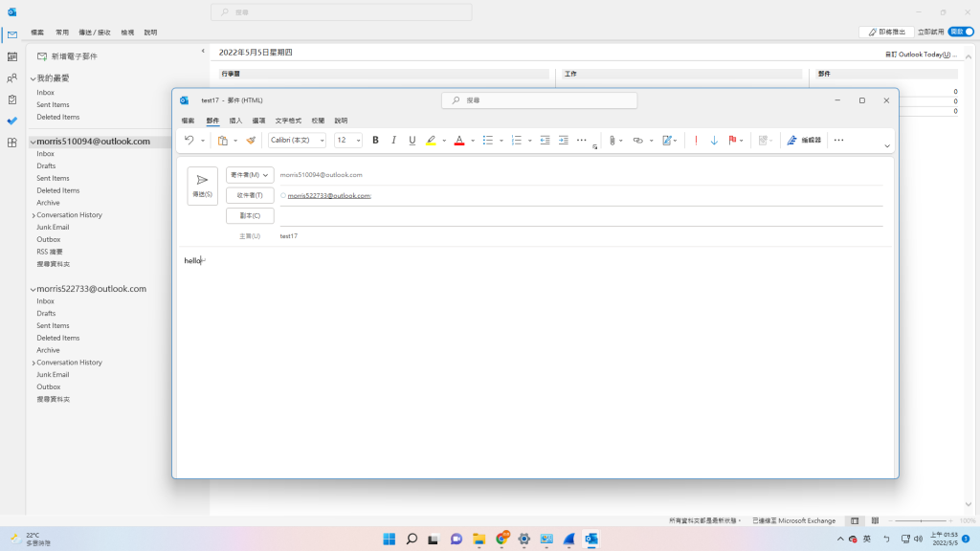Open bullet list style dropdown arrow
The height and width of the screenshot is (551, 980).
click(x=501, y=141)
